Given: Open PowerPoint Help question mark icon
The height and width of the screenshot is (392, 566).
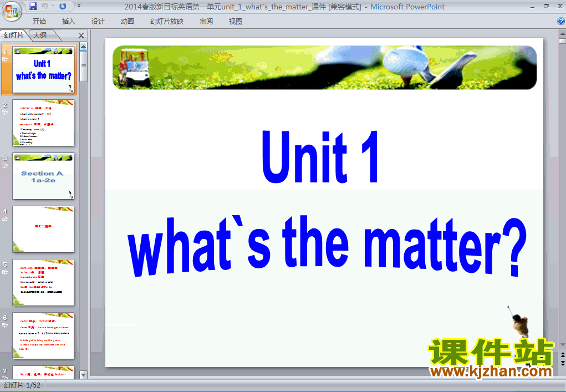Looking at the screenshot, I should pyautogui.click(x=561, y=21).
